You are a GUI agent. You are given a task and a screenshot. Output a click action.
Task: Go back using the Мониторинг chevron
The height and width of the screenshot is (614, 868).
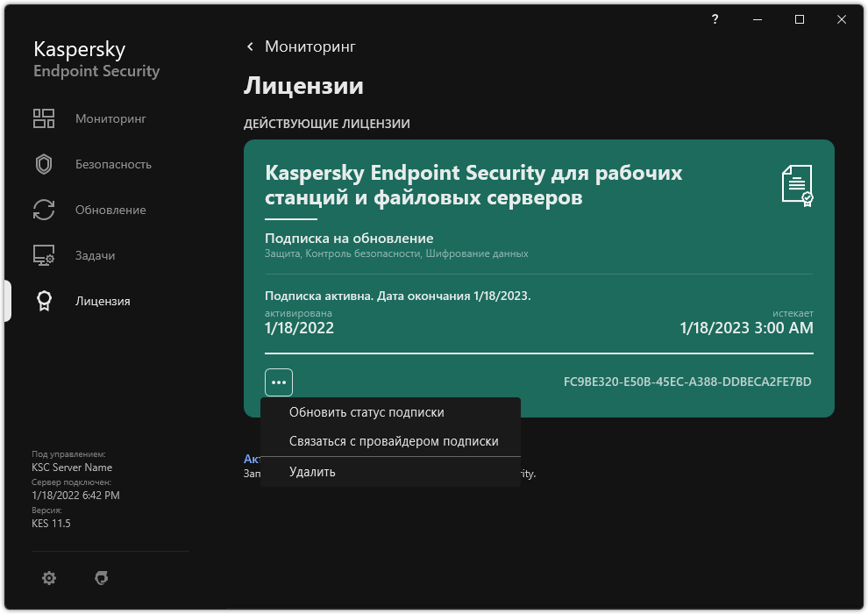(x=249, y=46)
